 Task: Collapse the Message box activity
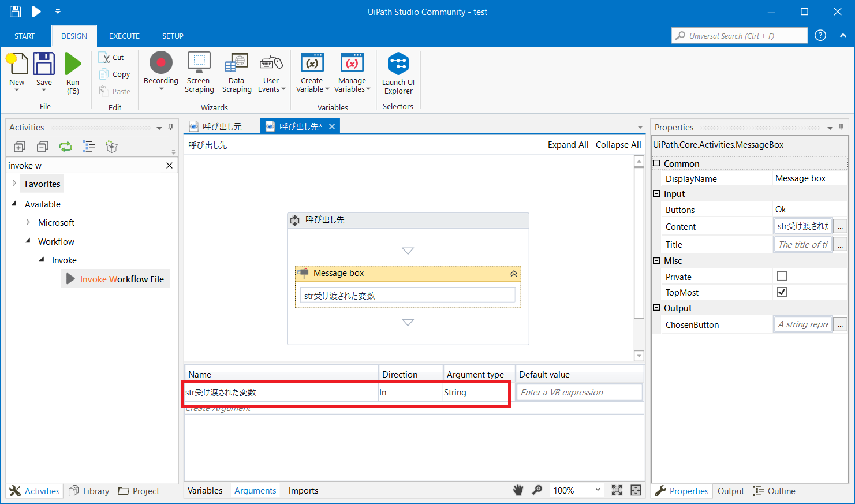(x=513, y=273)
